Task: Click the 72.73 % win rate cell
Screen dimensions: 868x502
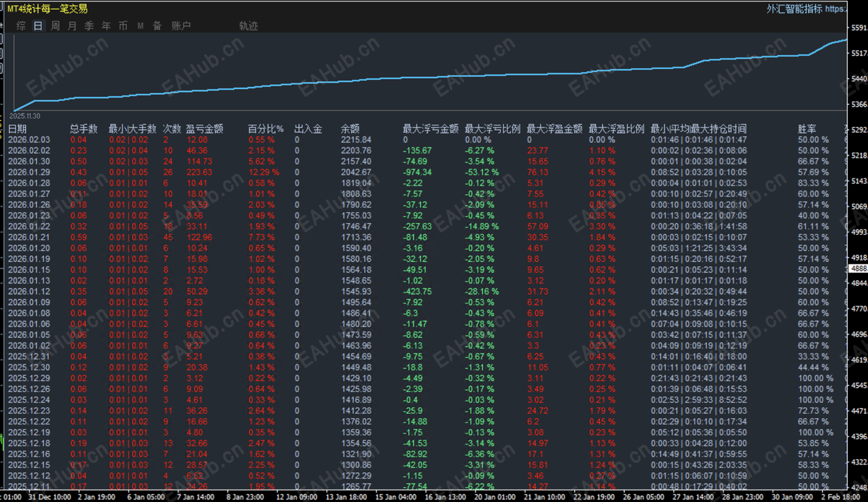Action: coord(813,410)
